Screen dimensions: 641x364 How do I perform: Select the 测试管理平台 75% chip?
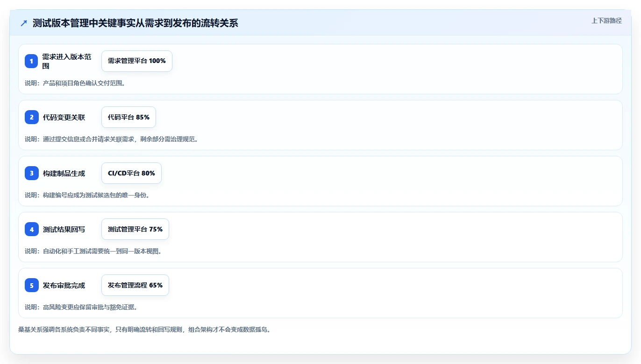pyautogui.click(x=135, y=229)
